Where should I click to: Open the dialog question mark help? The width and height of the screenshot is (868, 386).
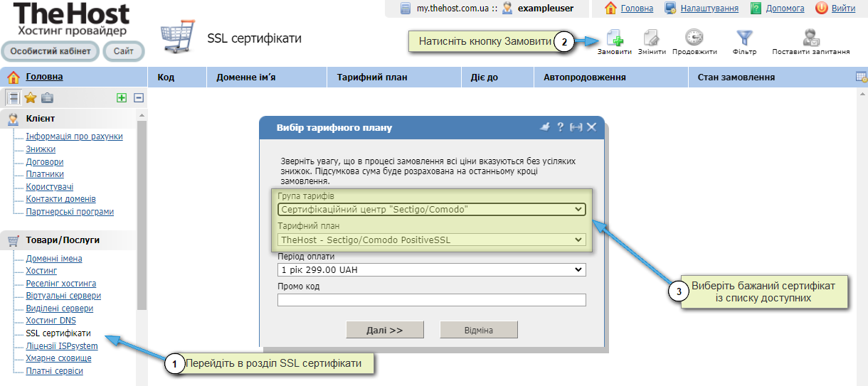[x=561, y=127]
